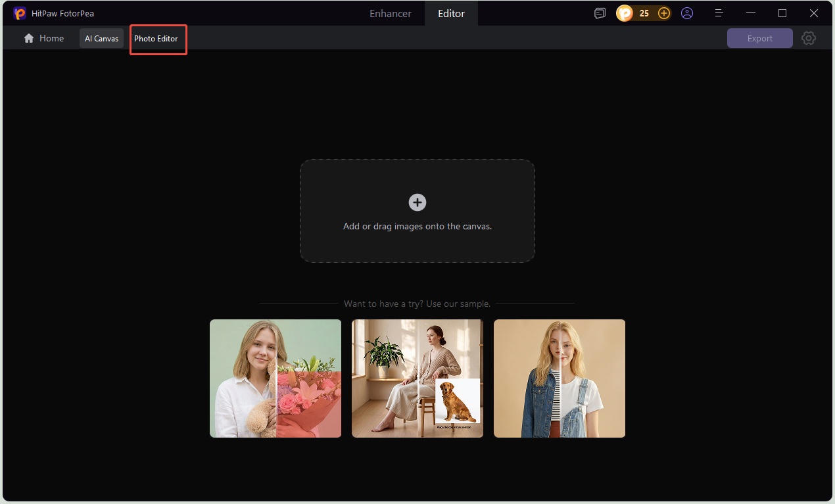Open the feedback message icon

(600, 13)
